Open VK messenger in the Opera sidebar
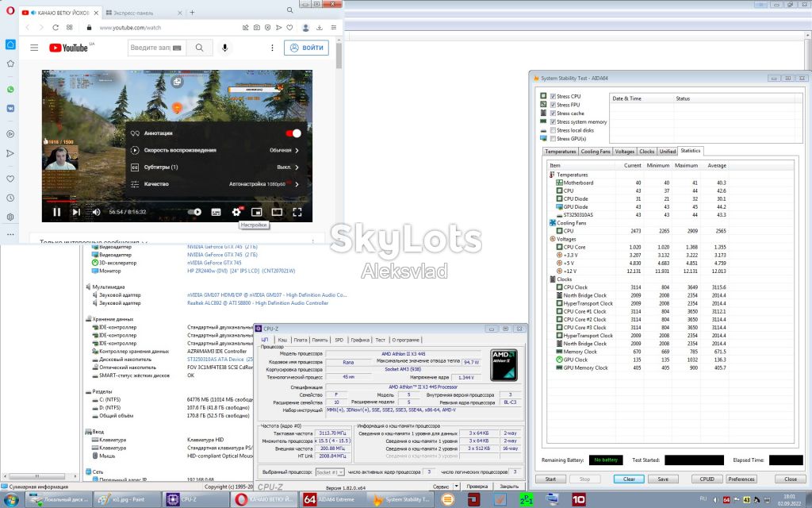The height and width of the screenshot is (508, 812). pos(10,108)
